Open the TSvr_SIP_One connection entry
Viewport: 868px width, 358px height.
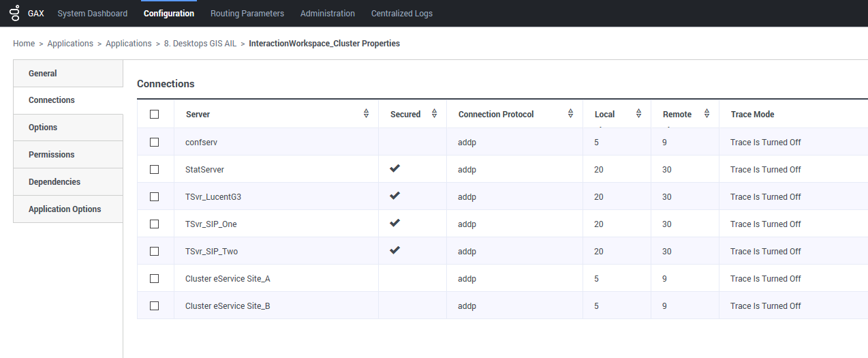pos(211,224)
